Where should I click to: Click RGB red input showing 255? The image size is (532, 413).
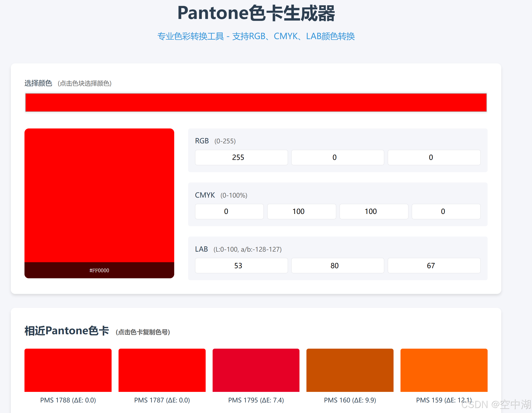pos(241,158)
